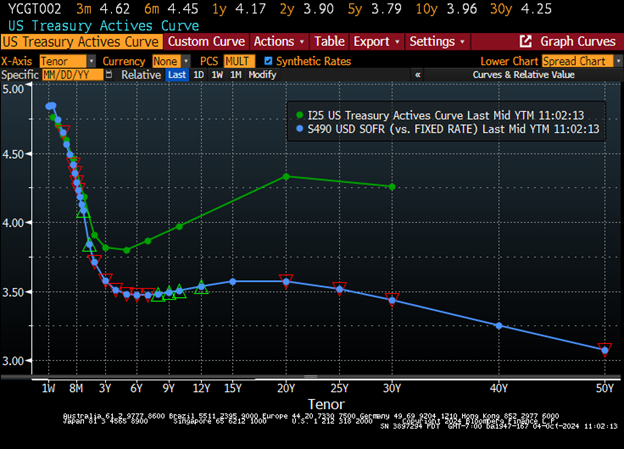This screenshot has height=449, width=624.
Task: Open the Table view
Action: [x=329, y=41]
